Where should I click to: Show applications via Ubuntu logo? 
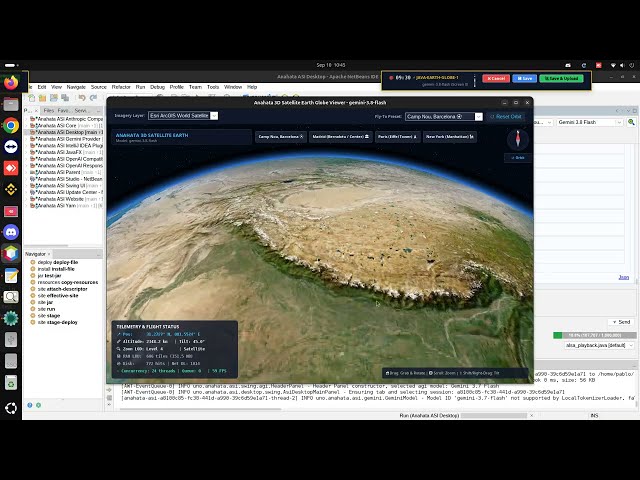tap(11, 408)
